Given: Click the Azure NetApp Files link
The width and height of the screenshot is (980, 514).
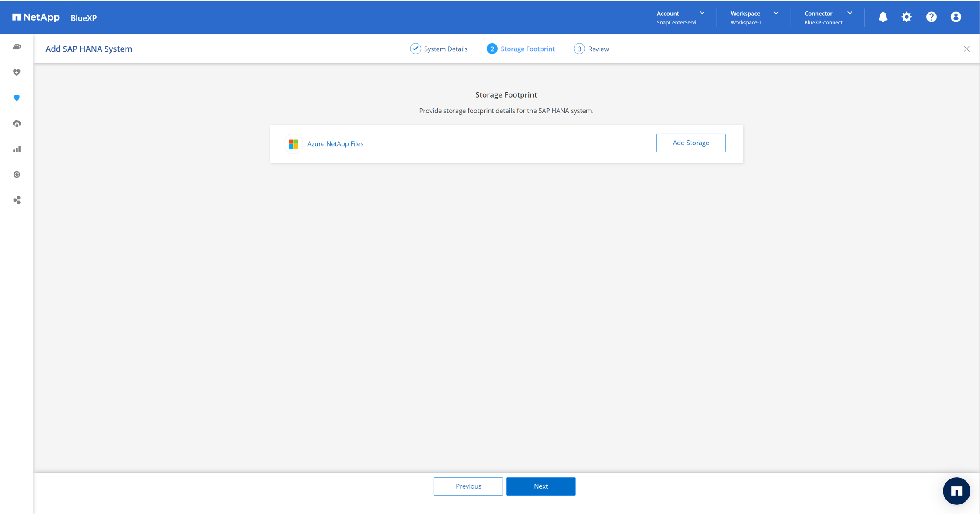Looking at the screenshot, I should click(x=335, y=144).
